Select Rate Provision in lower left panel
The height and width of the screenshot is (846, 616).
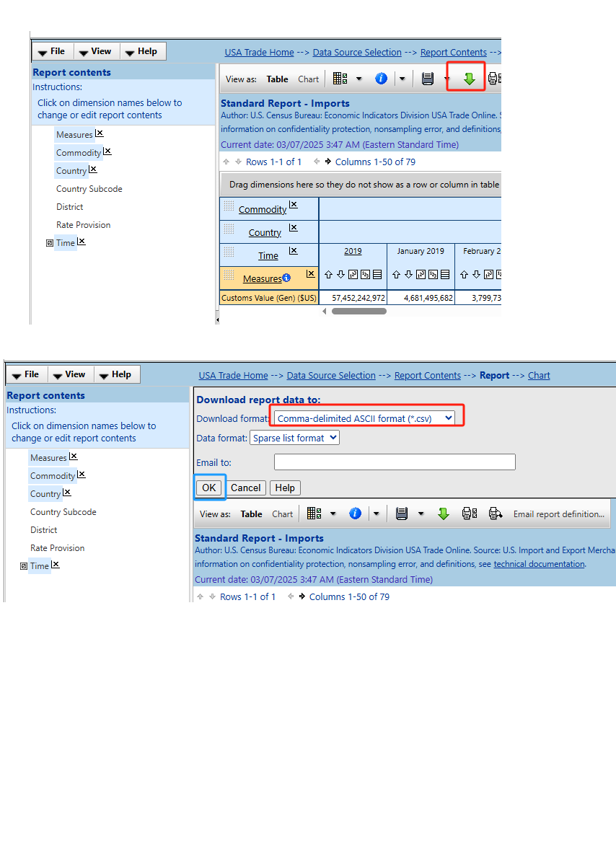click(x=58, y=548)
